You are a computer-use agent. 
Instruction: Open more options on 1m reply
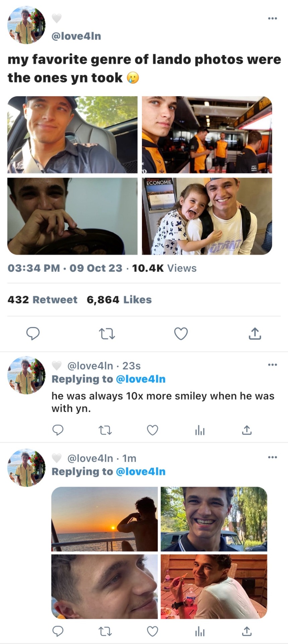pyautogui.click(x=273, y=457)
